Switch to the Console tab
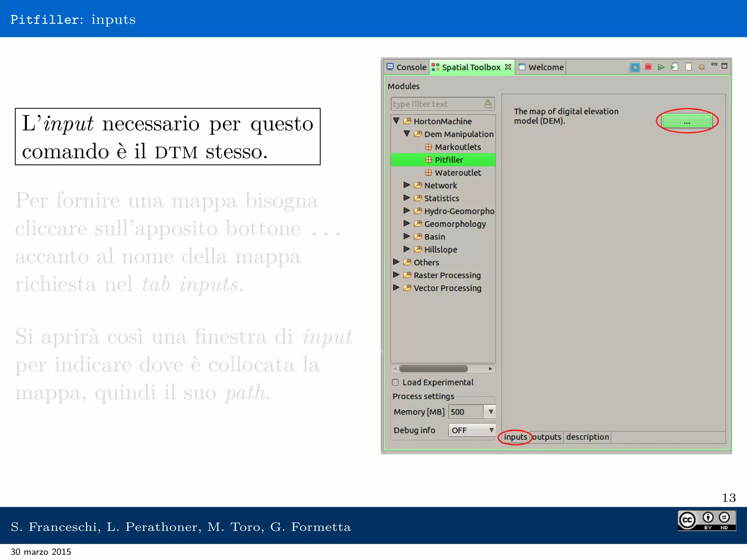Image resolution: width=747 pixels, height=560 pixels. 407,67
